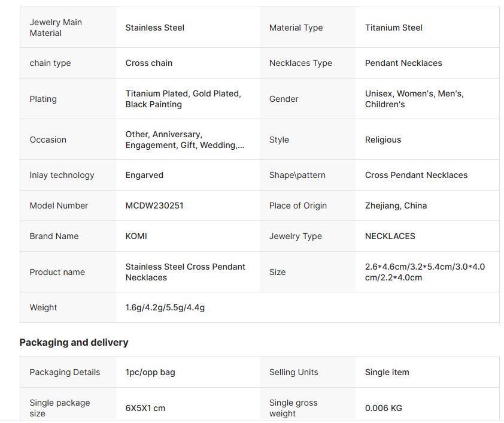Click the Packaging and delivery heading

coord(74,343)
